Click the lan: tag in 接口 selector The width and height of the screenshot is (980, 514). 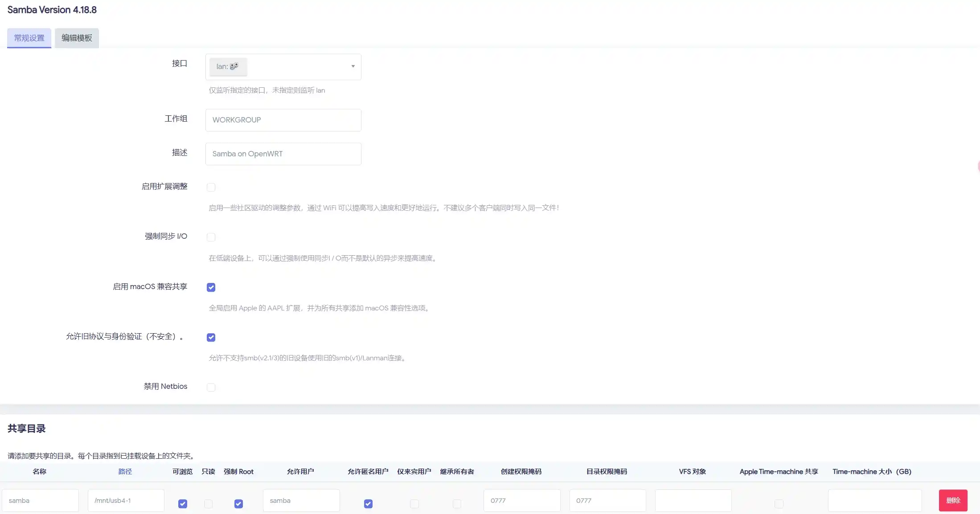(228, 66)
